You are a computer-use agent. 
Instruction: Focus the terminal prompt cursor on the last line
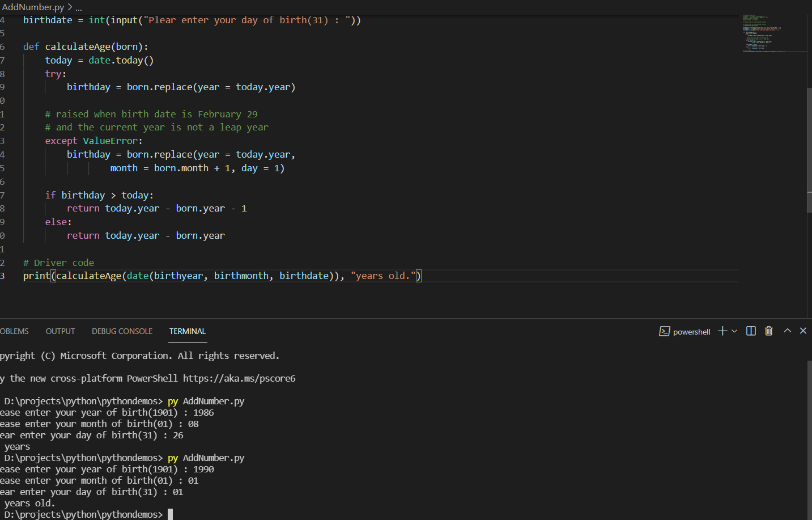[170, 514]
